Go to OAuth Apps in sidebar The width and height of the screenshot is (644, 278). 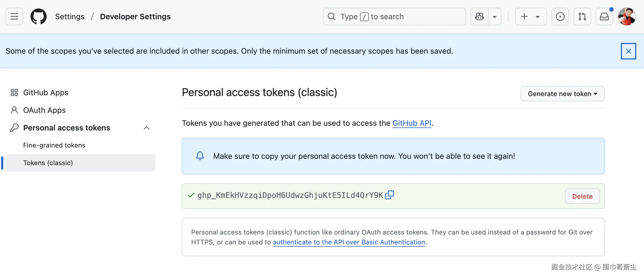pos(44,110)
